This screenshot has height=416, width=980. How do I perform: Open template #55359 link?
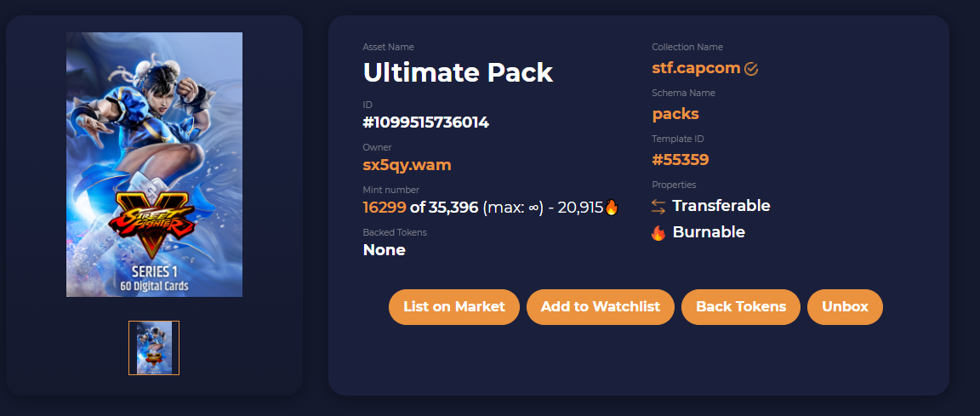pyautogui.click(x=681, y=160)
